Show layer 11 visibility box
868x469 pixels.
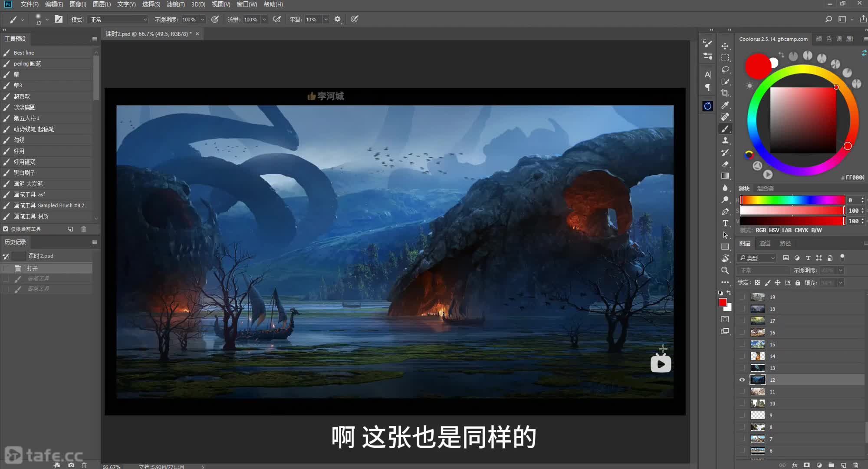pyautogui.click(x=742, y=392)
